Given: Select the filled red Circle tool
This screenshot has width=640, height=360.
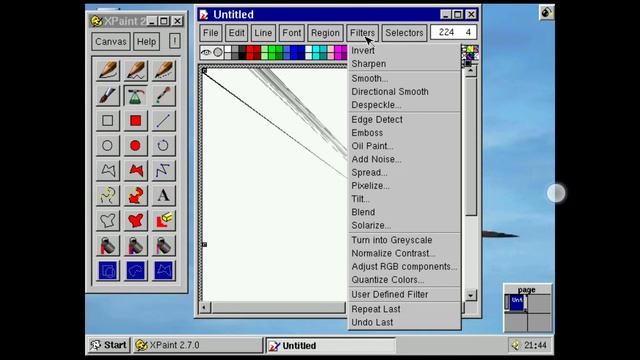Looking at the screenshot, I should click(x=136, y=145).
